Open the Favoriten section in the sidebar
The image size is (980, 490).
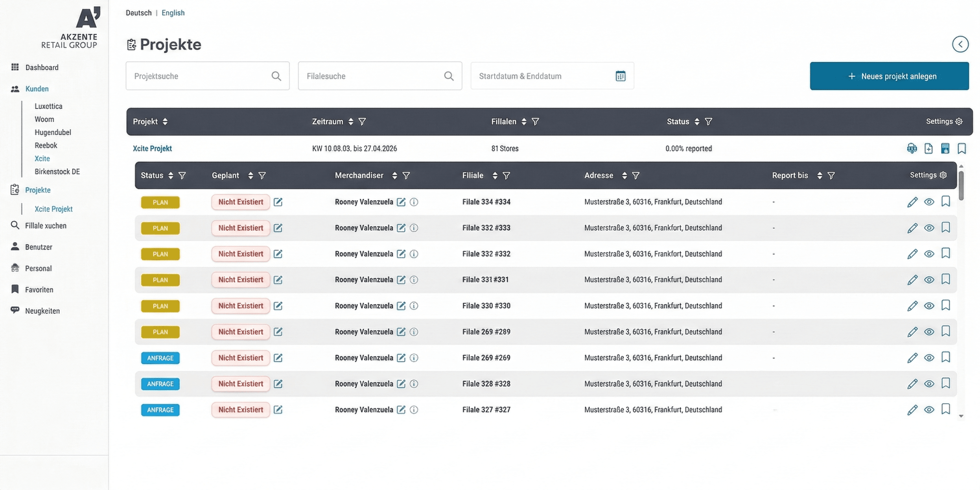(x=39, y=290)
